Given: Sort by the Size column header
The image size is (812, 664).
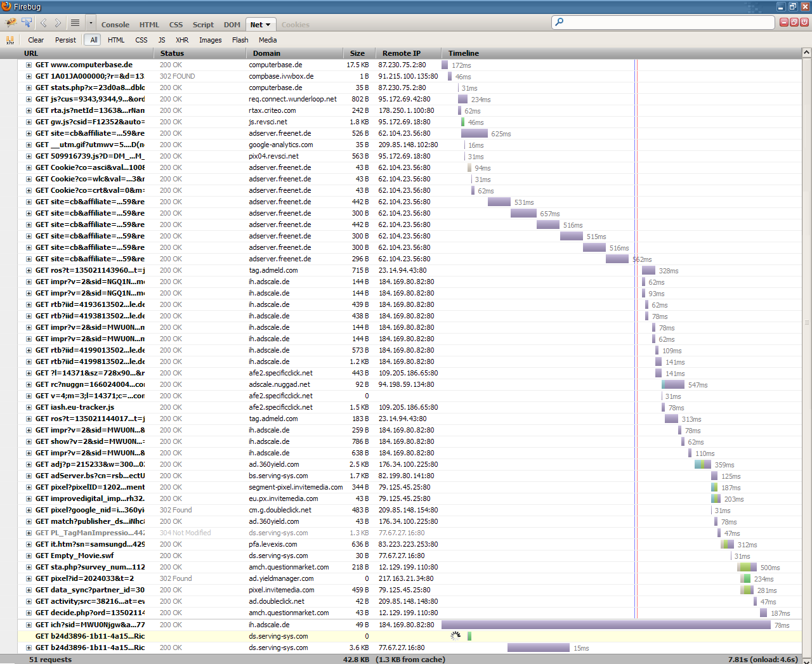Looking at the screenshot, I should (358, 53).
